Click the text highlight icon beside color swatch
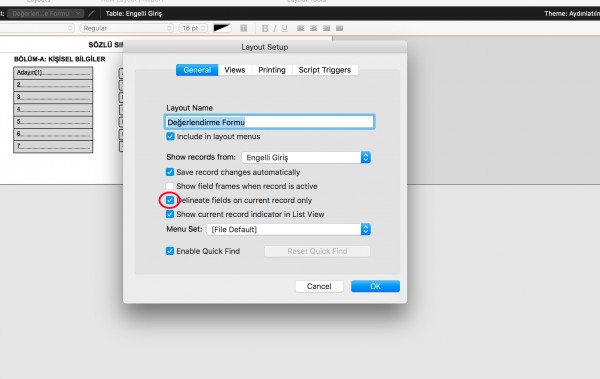600x379 pixels. pos(243,28)
